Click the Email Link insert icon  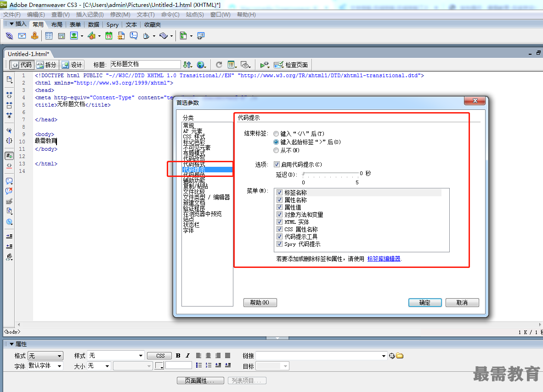[22, 36]
